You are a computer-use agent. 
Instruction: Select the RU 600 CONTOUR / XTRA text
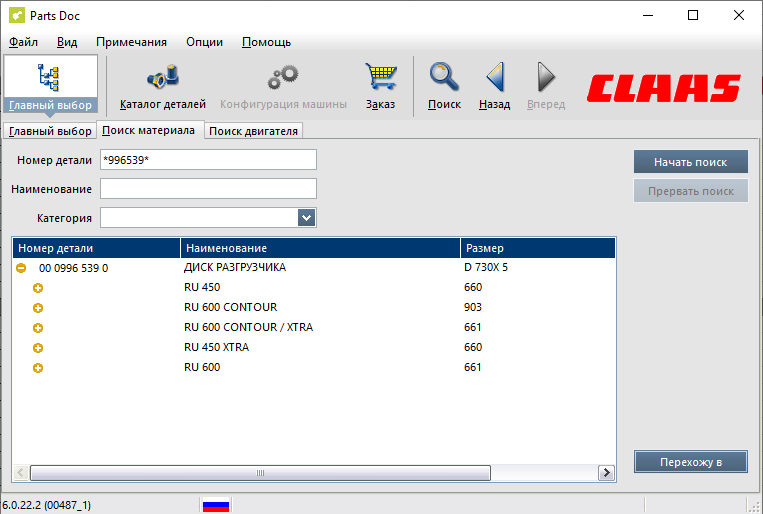point(248,327)
